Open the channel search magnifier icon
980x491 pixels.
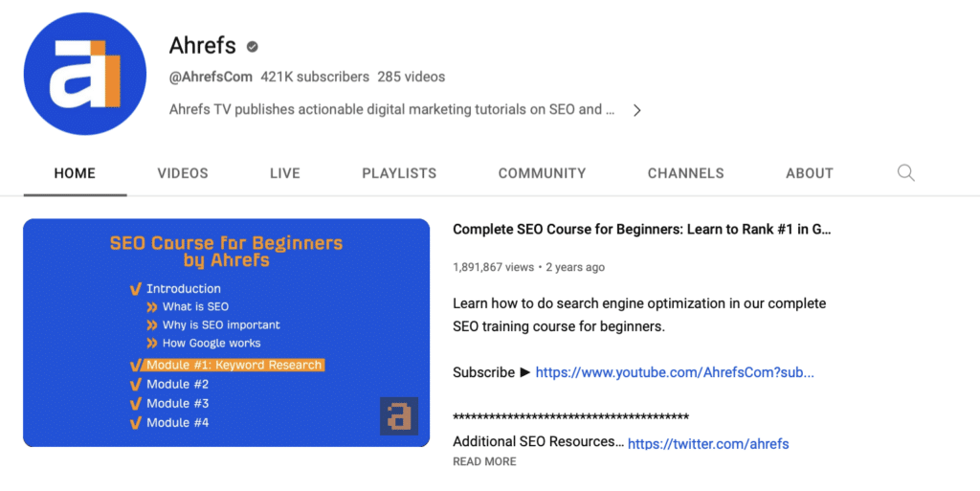tap(905, 173)
